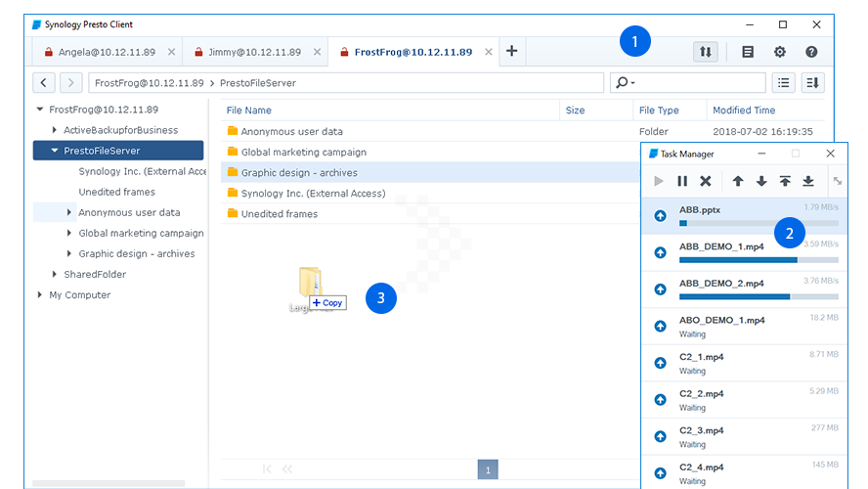This screenshot has height=489, width=868.
Task: Click the address path field
Action: (x=346, y=83)
